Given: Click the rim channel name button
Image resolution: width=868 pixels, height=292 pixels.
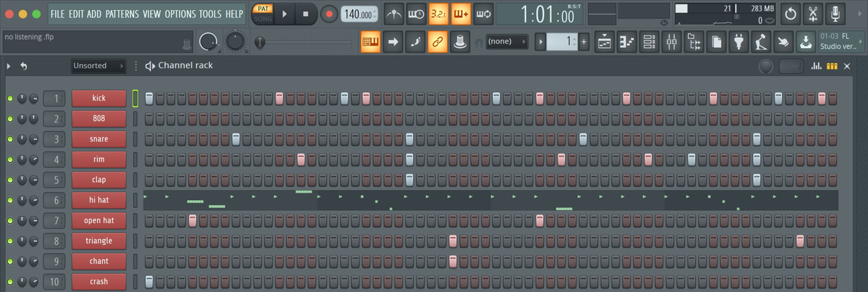Looking at the screenshot, I should pos(99,159).
